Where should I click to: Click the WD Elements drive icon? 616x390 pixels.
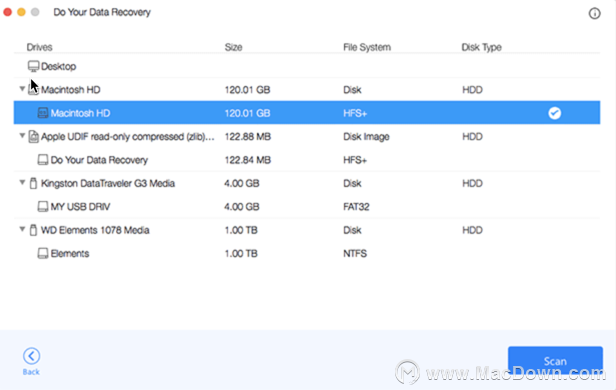(x=33, y=230)
